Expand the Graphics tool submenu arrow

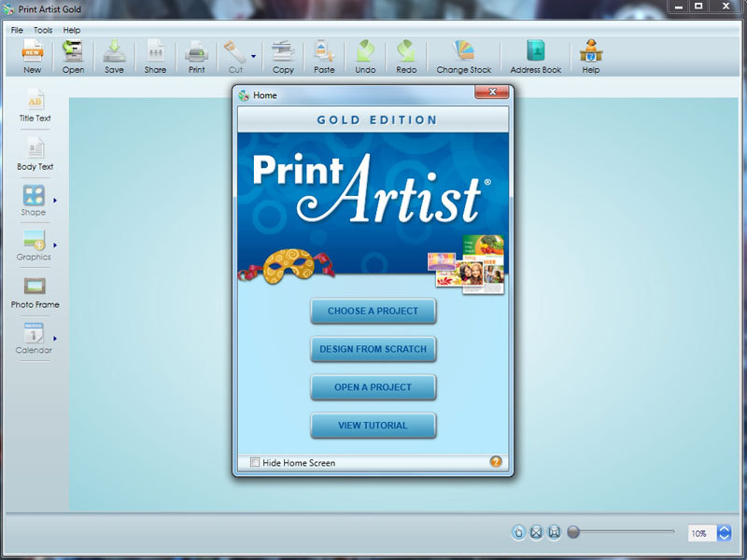pos(55,245)
